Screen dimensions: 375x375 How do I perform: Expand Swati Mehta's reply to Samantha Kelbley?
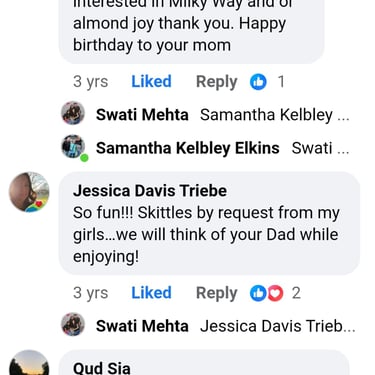275,115
